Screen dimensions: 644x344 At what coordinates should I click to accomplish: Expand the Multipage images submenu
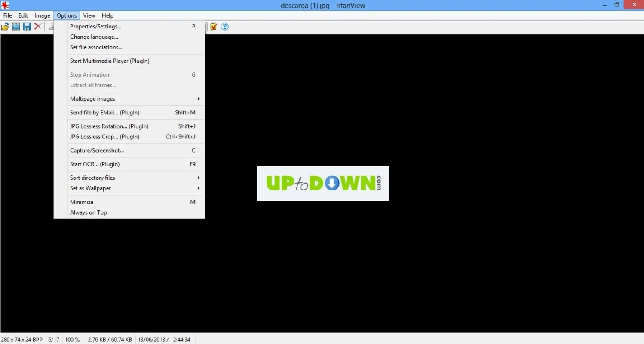point(136,99)
